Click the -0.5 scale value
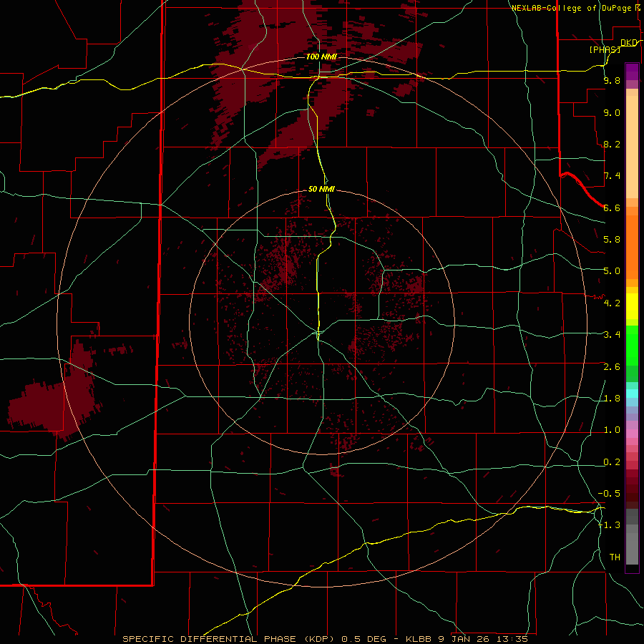The height and width of the screenshot is (644, 644). [609, 494]
